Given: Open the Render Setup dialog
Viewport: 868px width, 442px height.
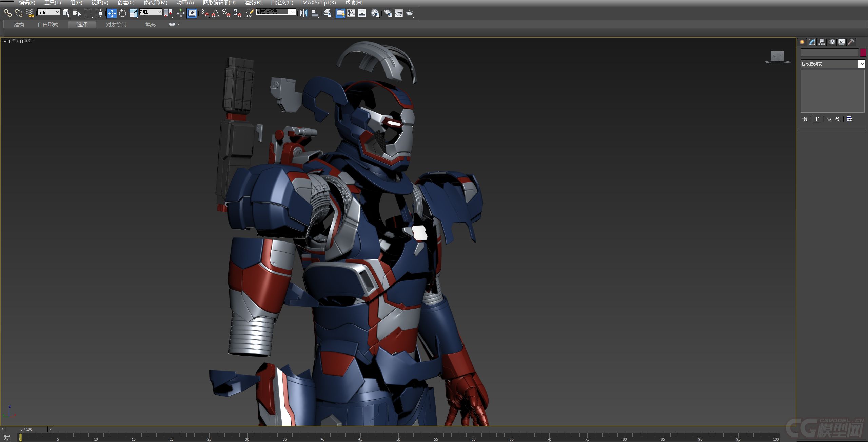Looking at the screenshot, I should [388, 13].
